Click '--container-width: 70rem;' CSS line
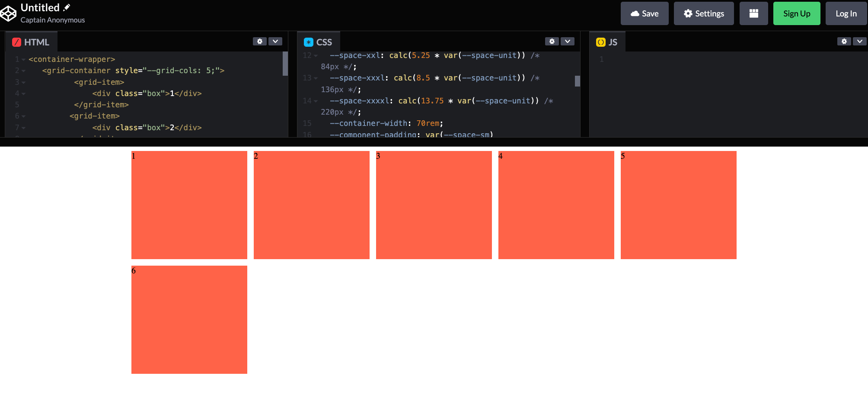Image resolution: width=868 pixels, height=411 pixels. coord(386,123)
